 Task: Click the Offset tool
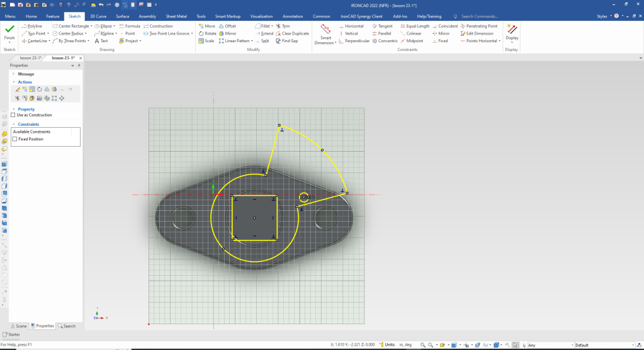(227, 26)
